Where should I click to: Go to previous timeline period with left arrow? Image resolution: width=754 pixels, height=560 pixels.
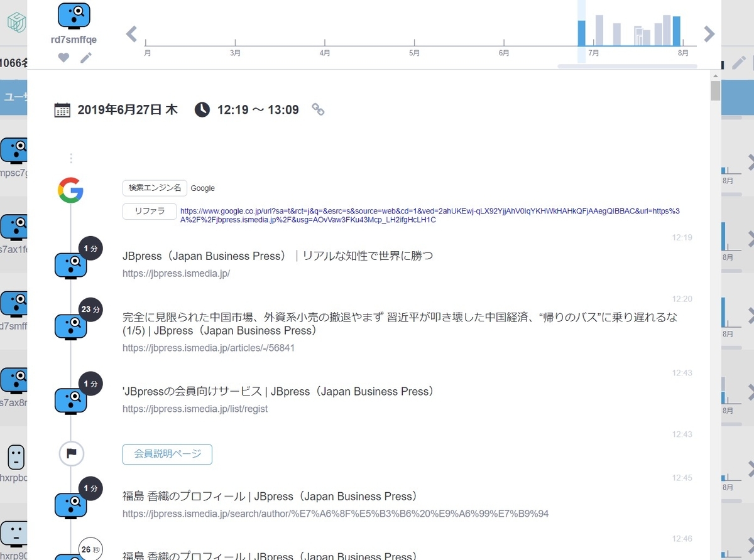[131, 33]
